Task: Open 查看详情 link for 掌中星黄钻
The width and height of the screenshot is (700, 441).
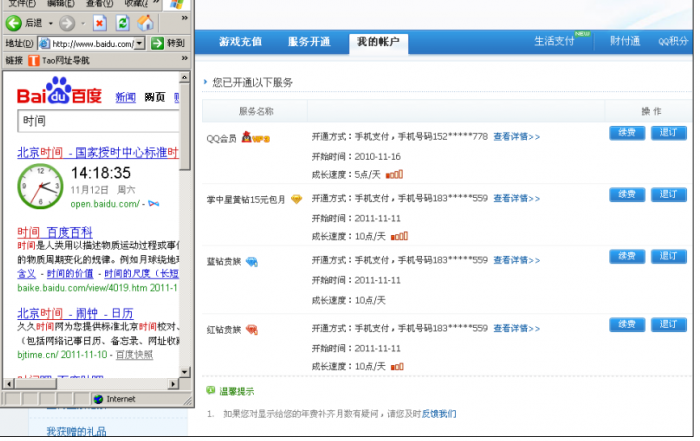Action: tap(516, 198)
